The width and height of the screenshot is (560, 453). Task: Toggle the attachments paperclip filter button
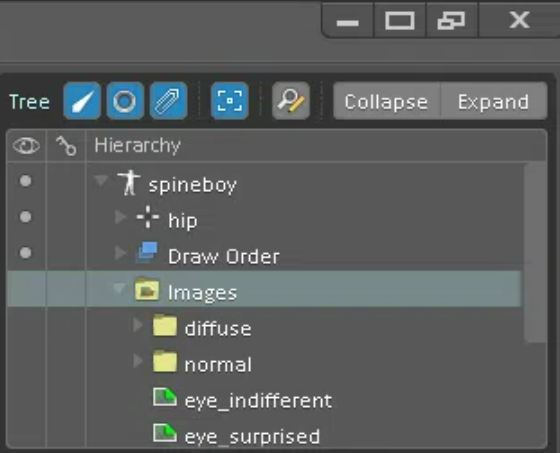169,101
